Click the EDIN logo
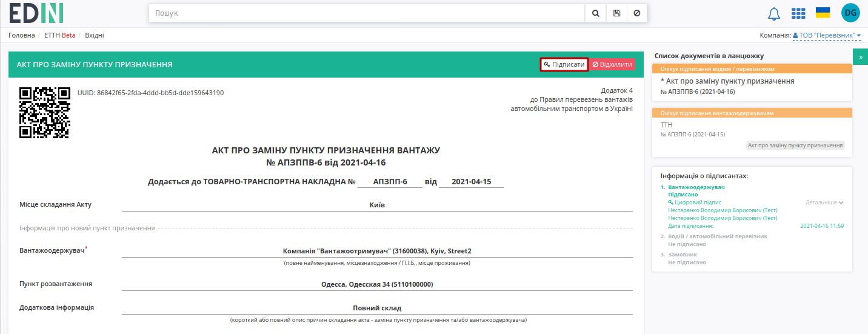Screen dimensions: 868x334 pyautogui.click(x=36, y=13)
